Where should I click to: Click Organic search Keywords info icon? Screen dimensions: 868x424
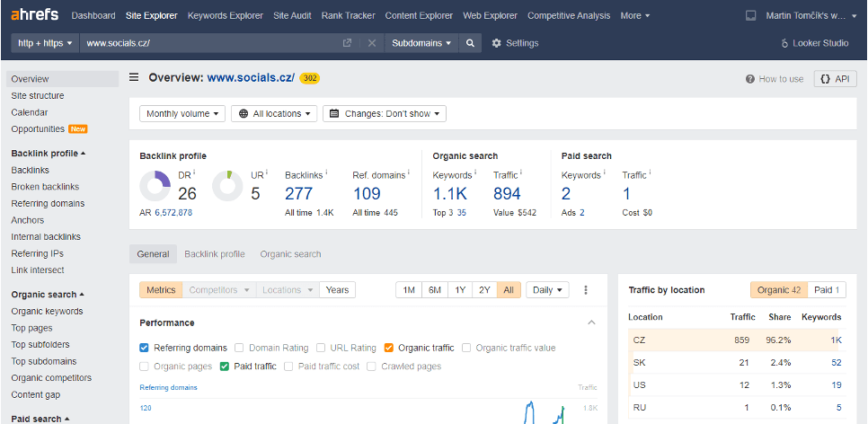point(475,172)
